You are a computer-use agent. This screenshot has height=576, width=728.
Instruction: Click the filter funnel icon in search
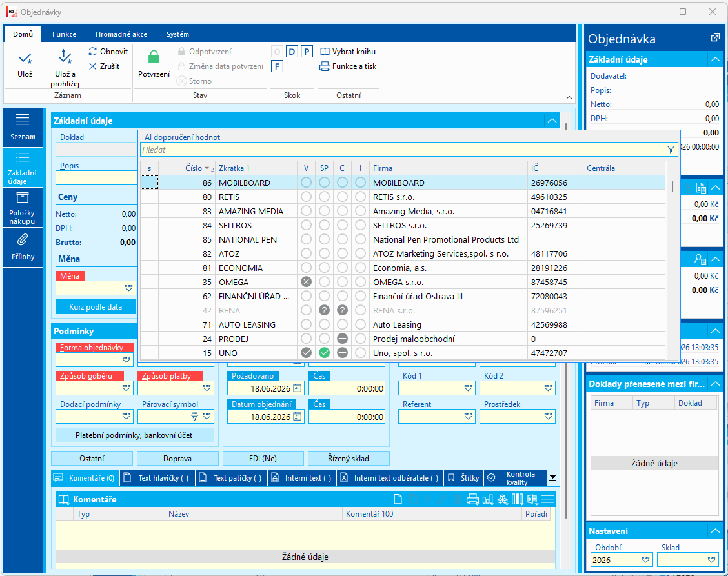click(x=671, y=150)
